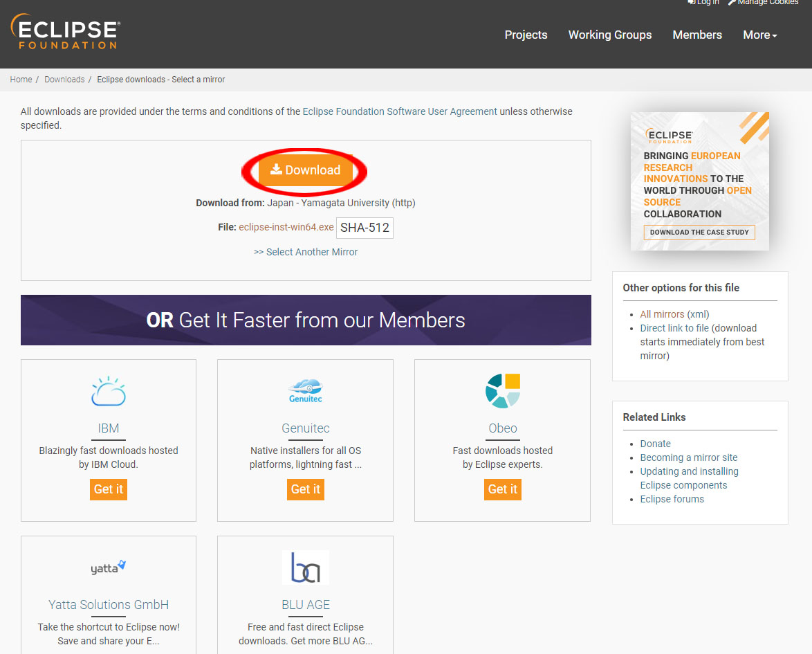812x654 pixels.
Task: Open the Yatta Solutions GmbH link
Action: click(x=108, y=605)
